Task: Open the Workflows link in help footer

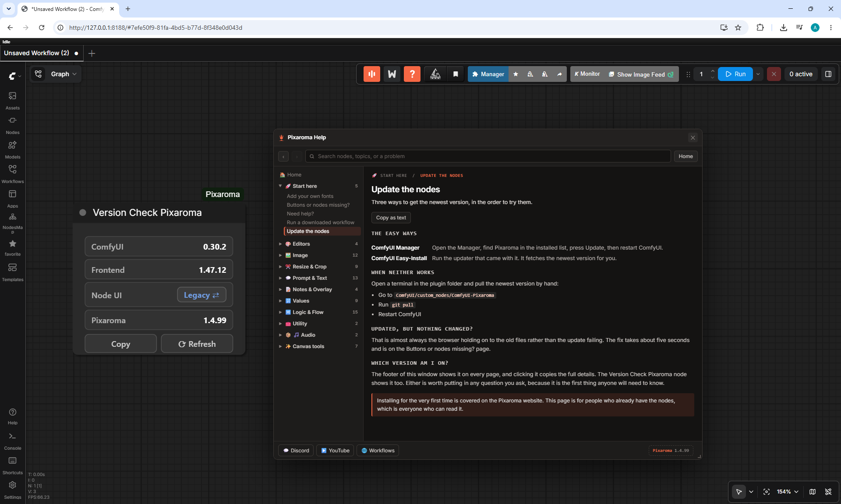Action: point(378,451)
